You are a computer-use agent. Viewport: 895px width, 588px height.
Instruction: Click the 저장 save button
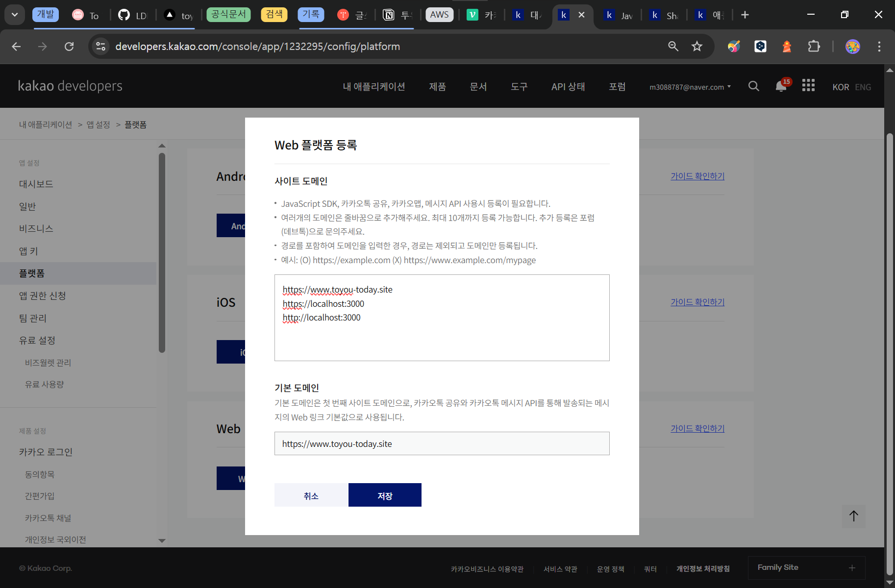385,495
